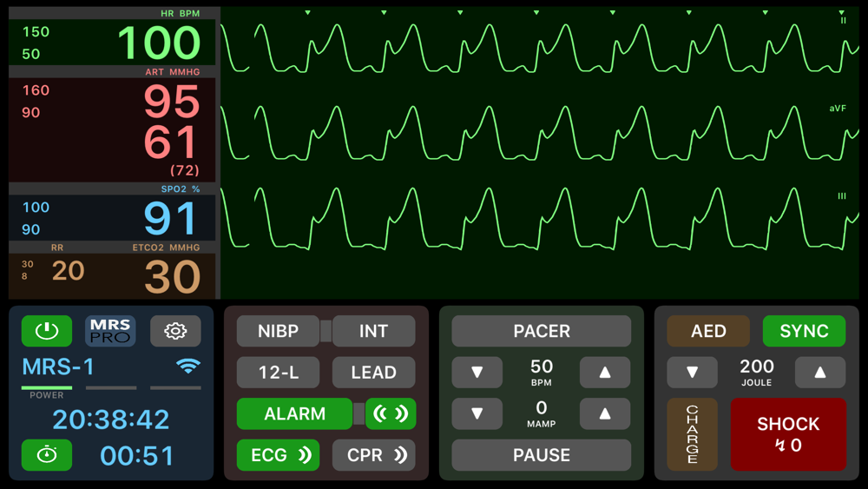Disable SYNC mode

pyautogui.click(x=804, y=331)
